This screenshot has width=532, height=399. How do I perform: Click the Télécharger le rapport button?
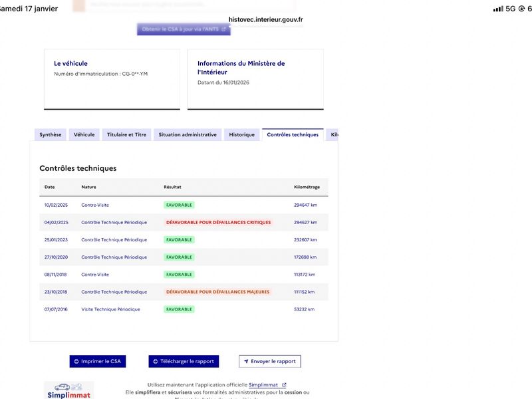pos(184,361)
